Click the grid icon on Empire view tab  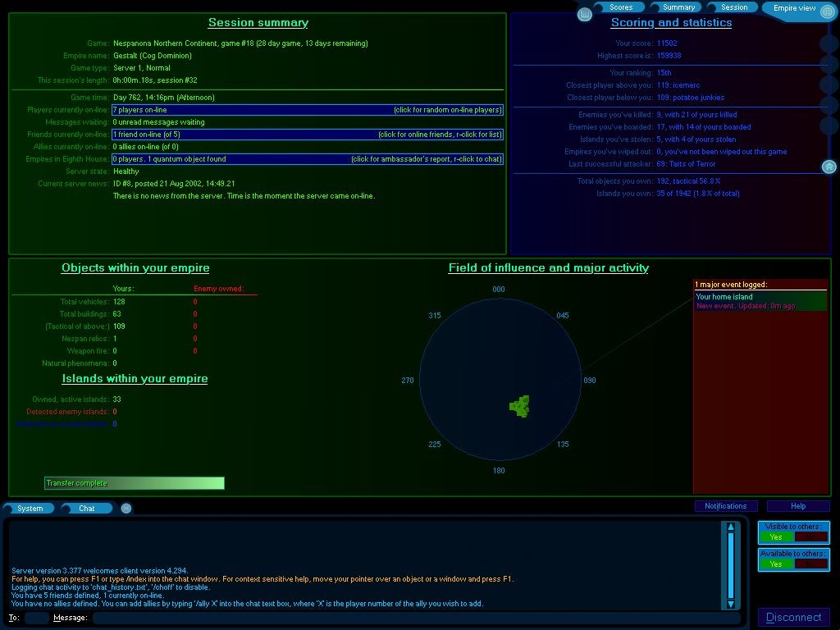coord(829,9)
